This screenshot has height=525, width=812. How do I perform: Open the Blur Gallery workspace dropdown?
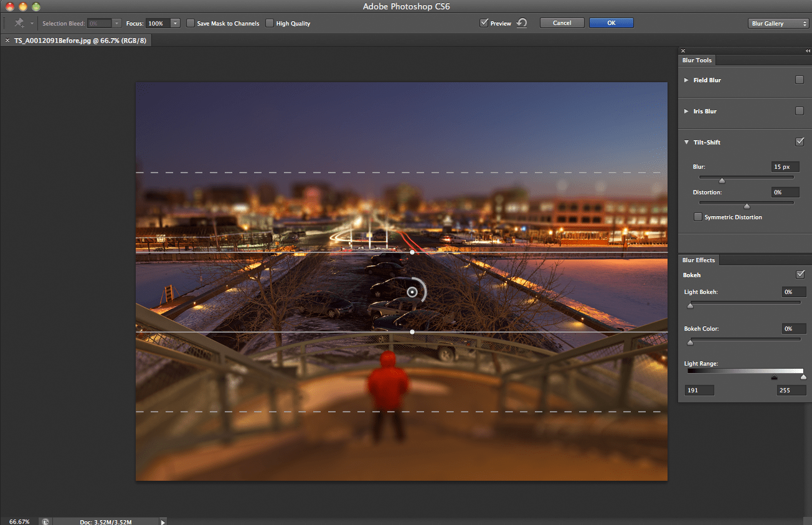778,24
